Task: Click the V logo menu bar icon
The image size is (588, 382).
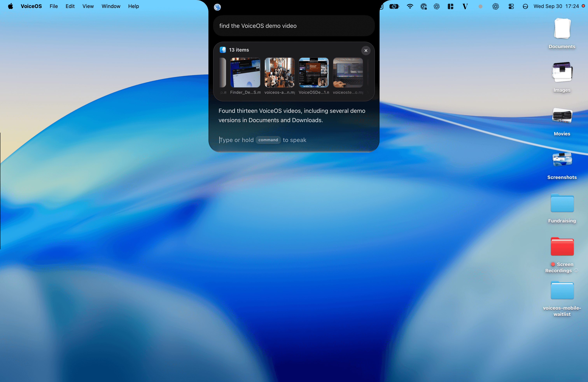Action: click(465, 6)
